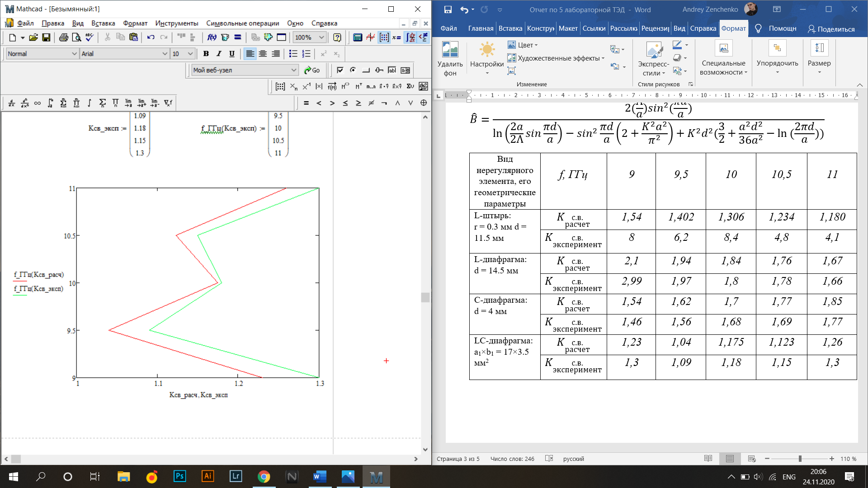Insert a unit with the measuring cup icon

[x=225, y=38]
